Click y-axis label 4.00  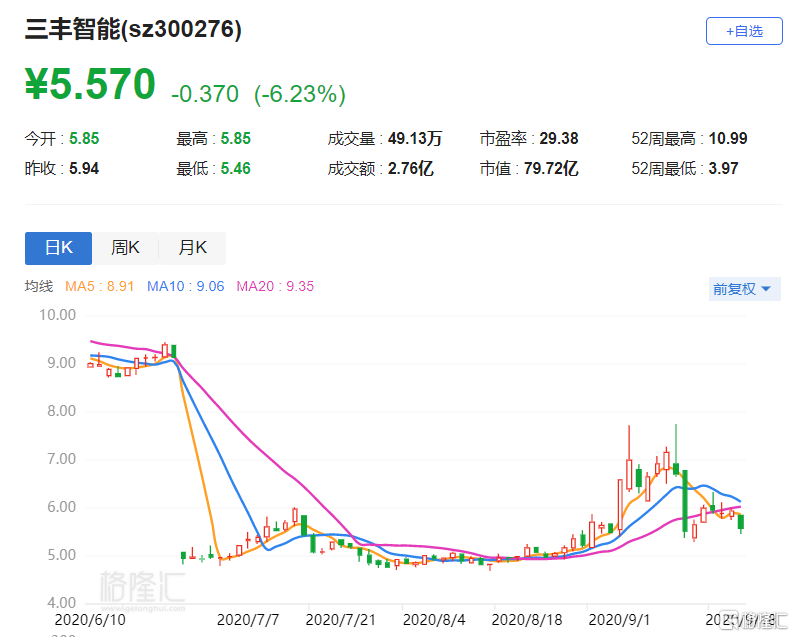[x=62, y=603]
